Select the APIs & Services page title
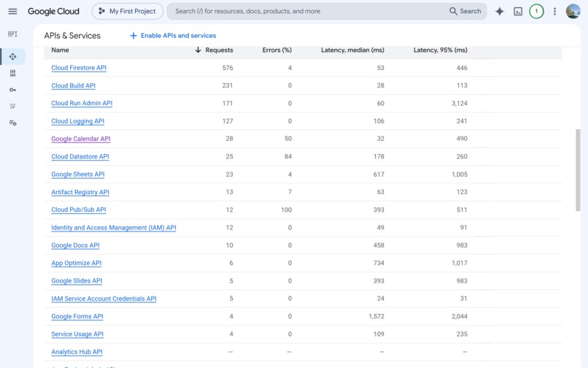Image resolution: width=588 pixels, height=368 pixels. (72, 36)
